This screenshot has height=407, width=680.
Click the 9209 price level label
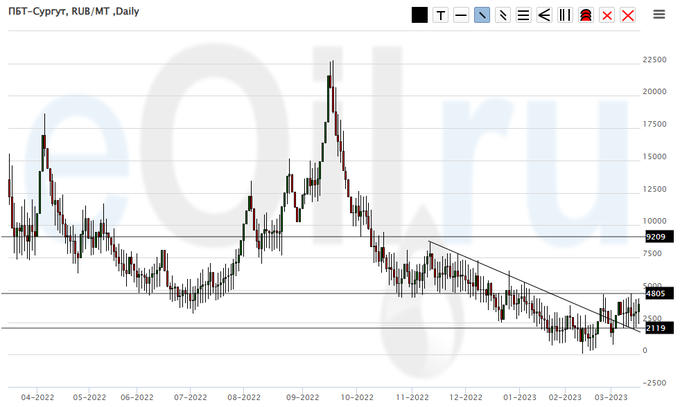pos(656,237)
